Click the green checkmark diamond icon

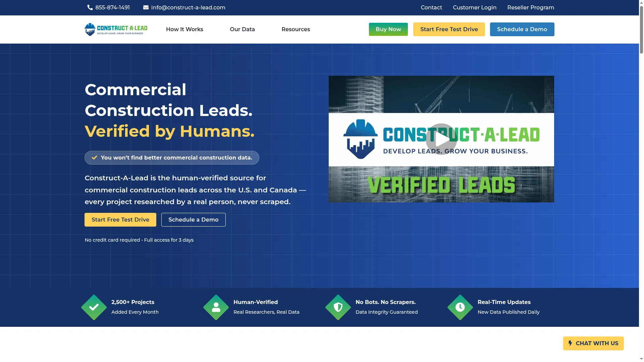[94, 307]
